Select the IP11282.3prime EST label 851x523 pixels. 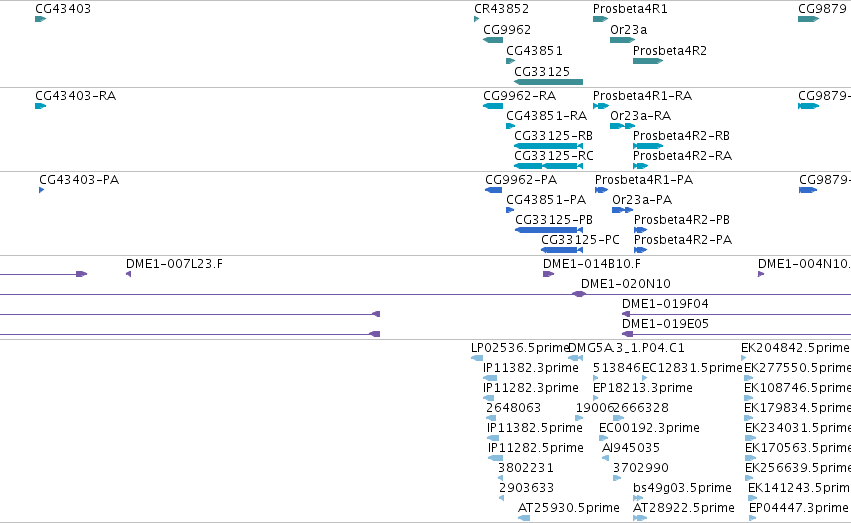(531, 388)
